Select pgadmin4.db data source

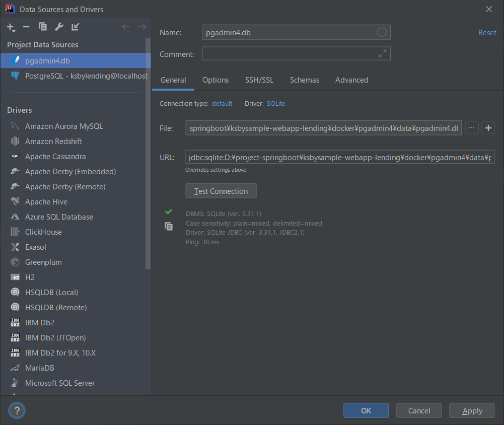(x=76, y=60)
